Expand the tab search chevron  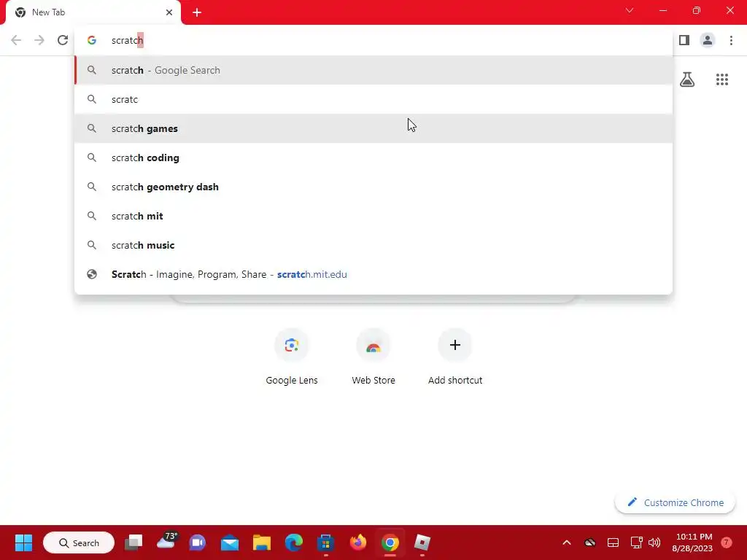[630, 10]
